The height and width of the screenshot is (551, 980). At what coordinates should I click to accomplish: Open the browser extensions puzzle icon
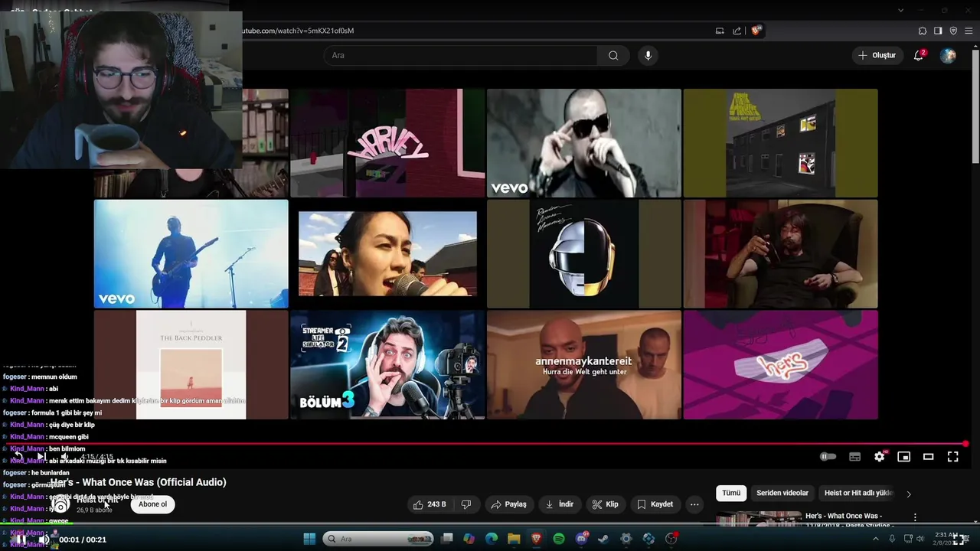(923, 31)
